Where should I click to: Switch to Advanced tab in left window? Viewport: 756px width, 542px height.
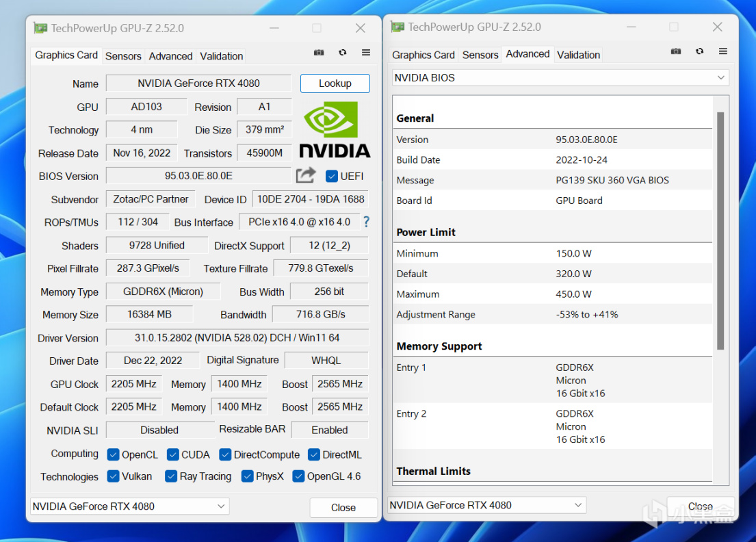tap(170, 56)
